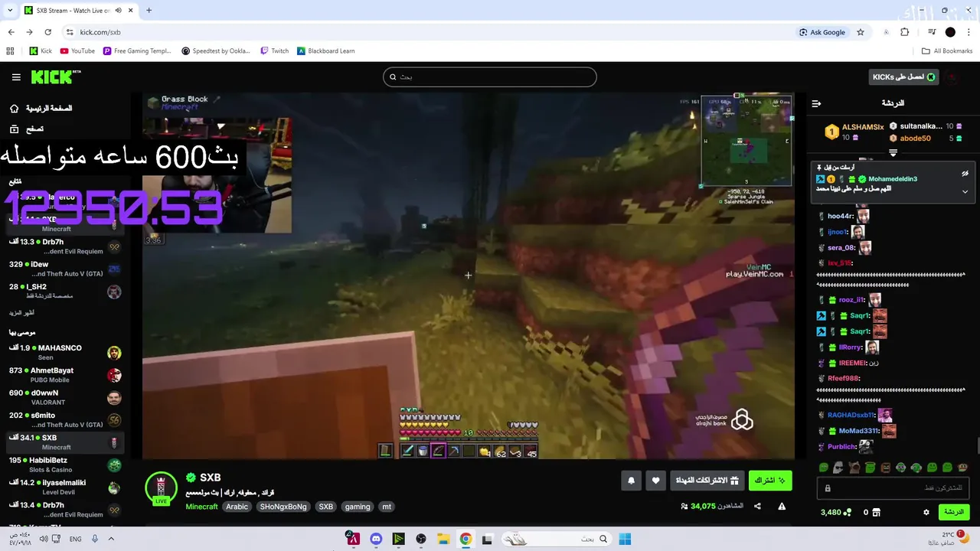Select the Arabic tag
This screenshot has height=551, width=980.
coord(237,507)
